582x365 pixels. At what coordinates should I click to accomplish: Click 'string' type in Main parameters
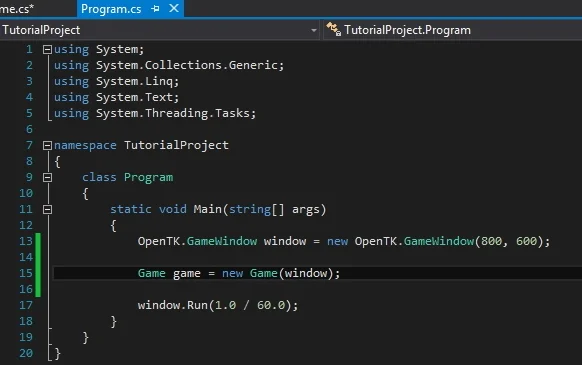pos(249,210)
